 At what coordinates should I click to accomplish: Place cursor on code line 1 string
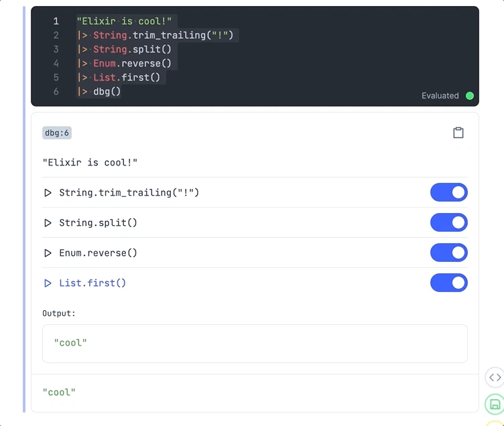tap(124, 21)
